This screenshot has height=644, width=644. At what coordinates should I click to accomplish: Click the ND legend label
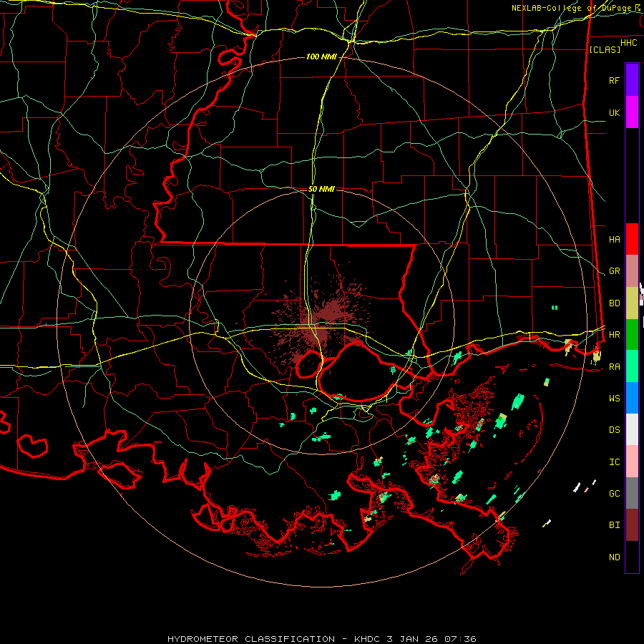coord(614,557)
